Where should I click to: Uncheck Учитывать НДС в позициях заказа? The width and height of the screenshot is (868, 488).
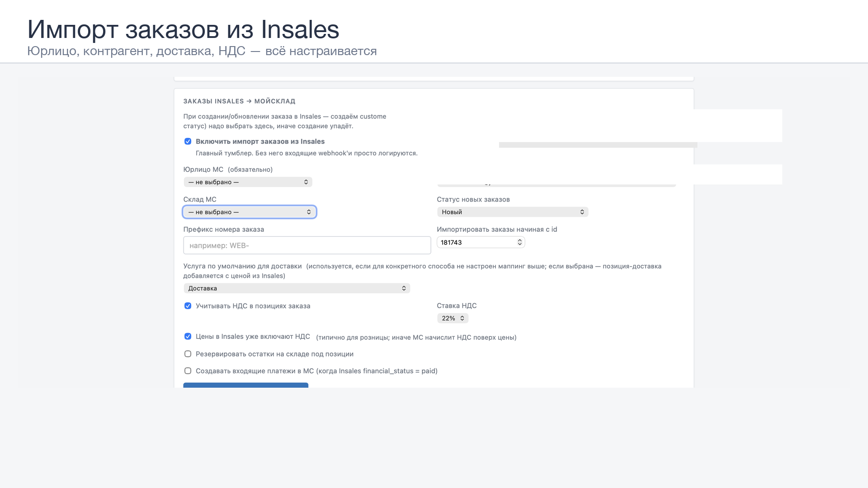(x=188, y=306)
